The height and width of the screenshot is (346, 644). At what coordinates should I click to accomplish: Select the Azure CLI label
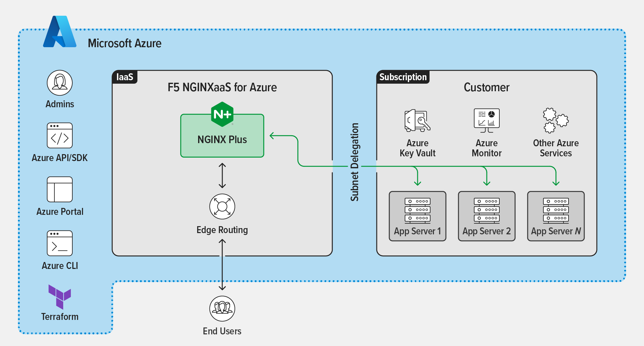coord(60,266)
